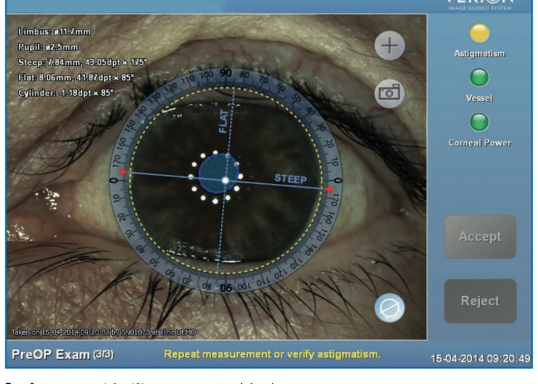Click the STEEP axis label
The height and width of the screenshot is (384, 538).
tap(291, 179)
